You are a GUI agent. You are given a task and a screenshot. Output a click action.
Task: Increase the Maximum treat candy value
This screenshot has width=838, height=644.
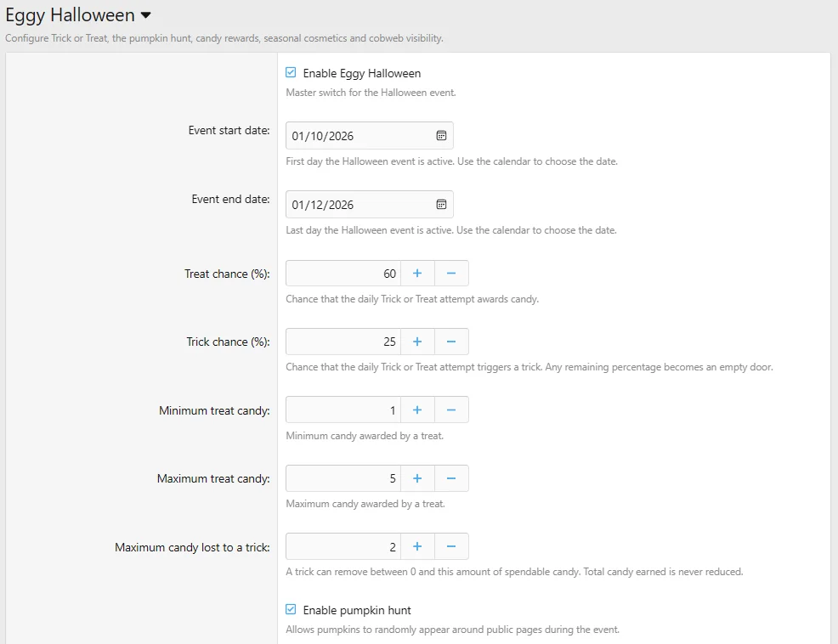[x=417, y=478]
